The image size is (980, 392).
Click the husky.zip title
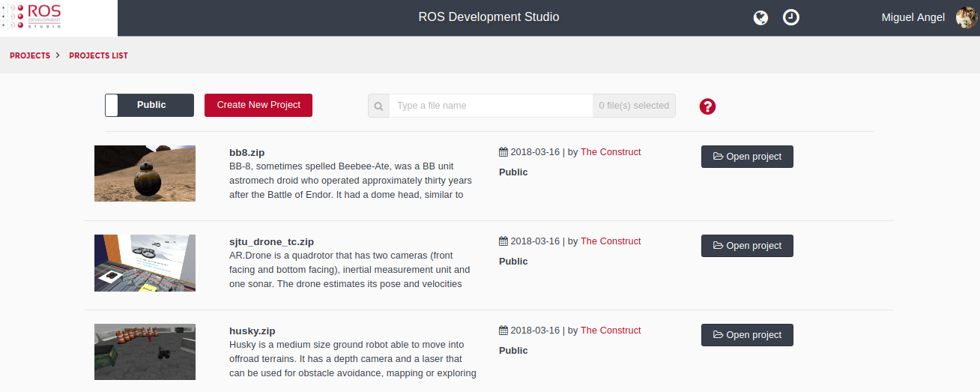[x=252, y=331]
